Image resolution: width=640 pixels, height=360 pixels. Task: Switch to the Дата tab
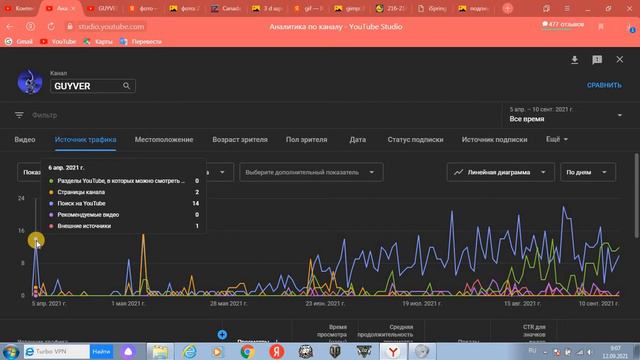(x=358, y=140)
